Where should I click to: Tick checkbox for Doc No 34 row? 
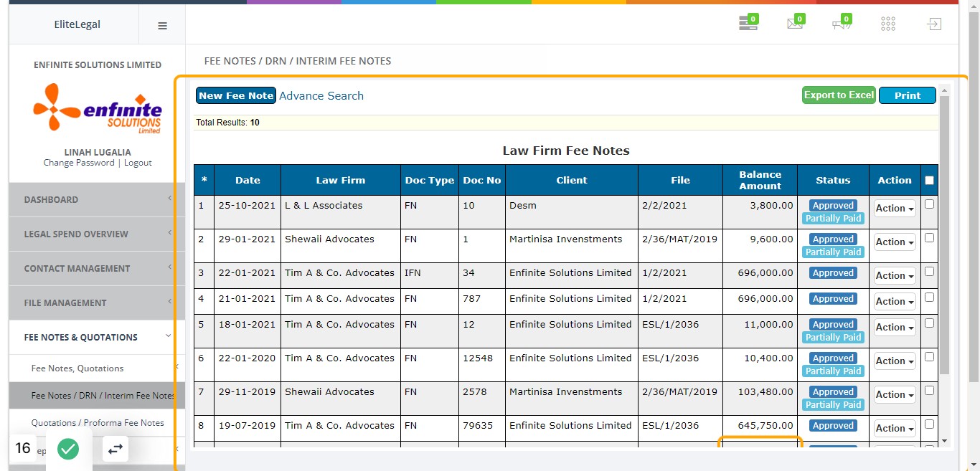tap(930, 272)
